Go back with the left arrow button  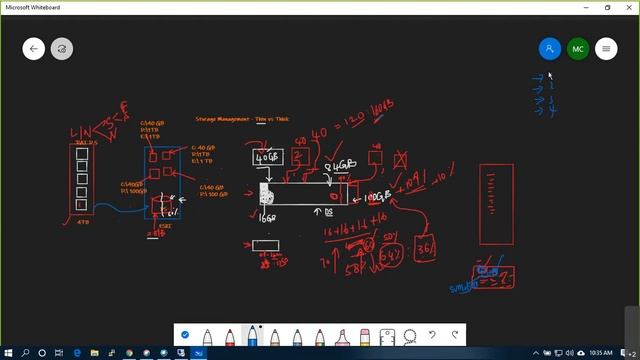point(33,49)
